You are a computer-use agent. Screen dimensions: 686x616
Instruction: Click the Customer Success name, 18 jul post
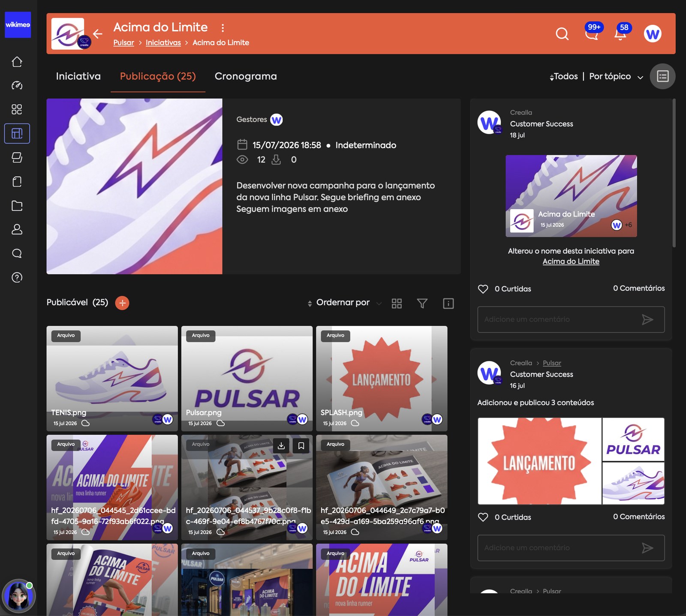click(542, 124)
